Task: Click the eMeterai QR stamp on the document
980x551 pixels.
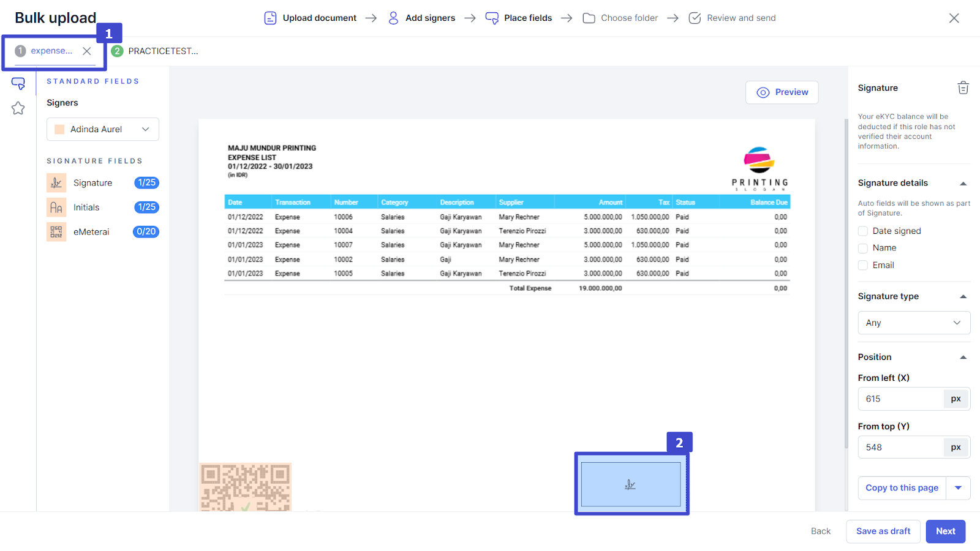Action: pos(246,487)
